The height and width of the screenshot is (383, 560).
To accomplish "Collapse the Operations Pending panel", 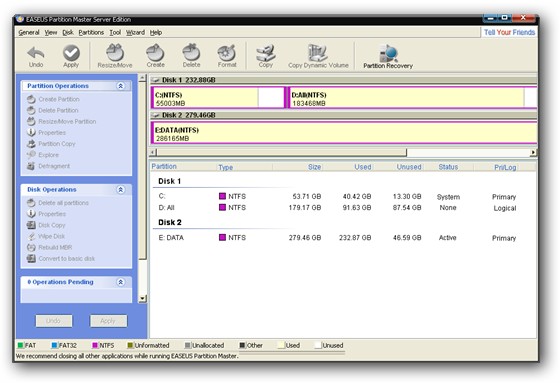I will coord(121,282).
